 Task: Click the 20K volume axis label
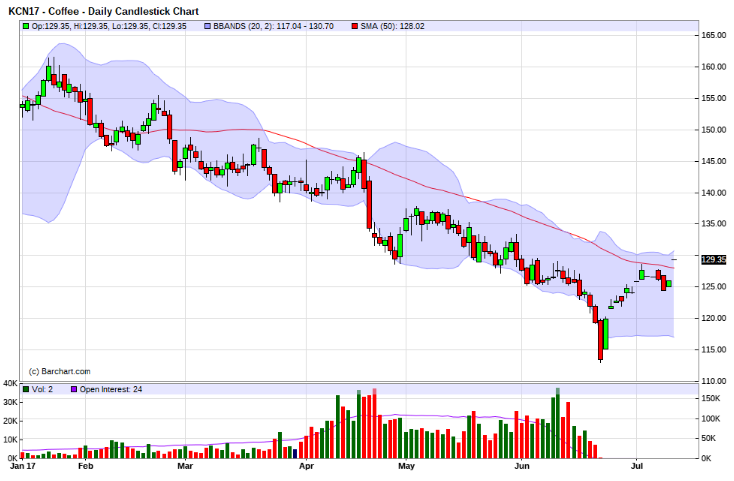tap(10, 421)
